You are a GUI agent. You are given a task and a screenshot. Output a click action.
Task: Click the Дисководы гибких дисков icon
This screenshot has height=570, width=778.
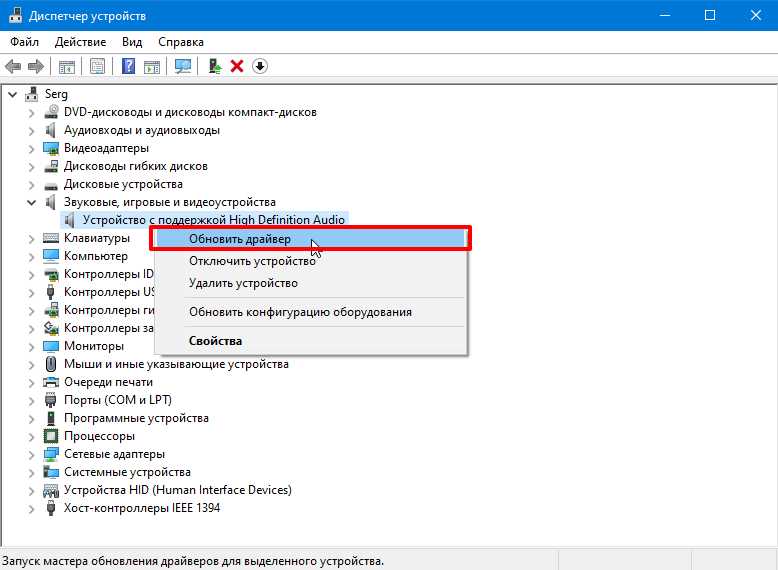pos(51,166)
